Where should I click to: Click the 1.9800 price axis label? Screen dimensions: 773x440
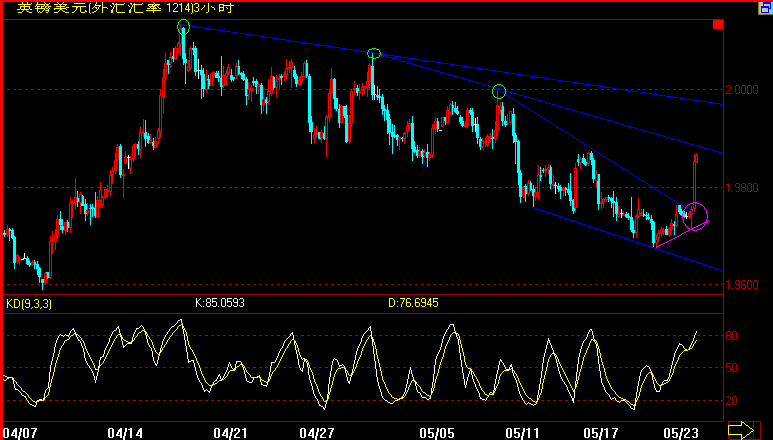741,188
